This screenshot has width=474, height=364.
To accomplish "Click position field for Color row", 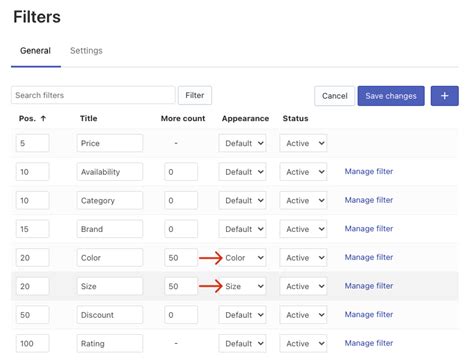I will 32,258.
